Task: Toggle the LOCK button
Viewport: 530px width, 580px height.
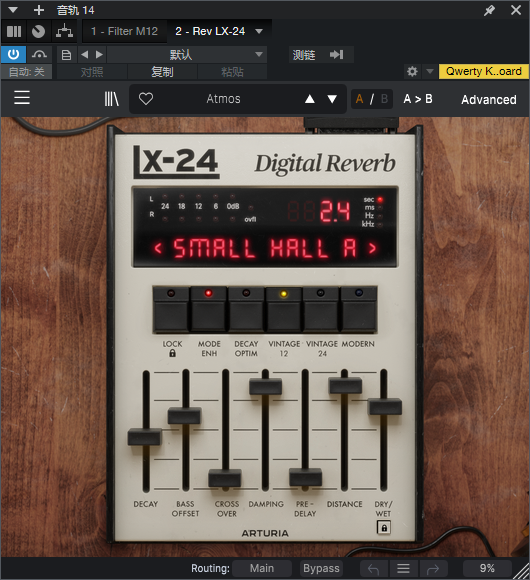Action: [x=171, y=310]
